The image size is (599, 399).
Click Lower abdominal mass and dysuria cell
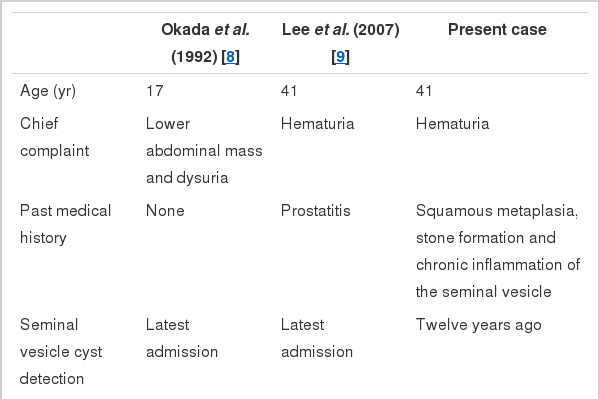tap(204, 151)
